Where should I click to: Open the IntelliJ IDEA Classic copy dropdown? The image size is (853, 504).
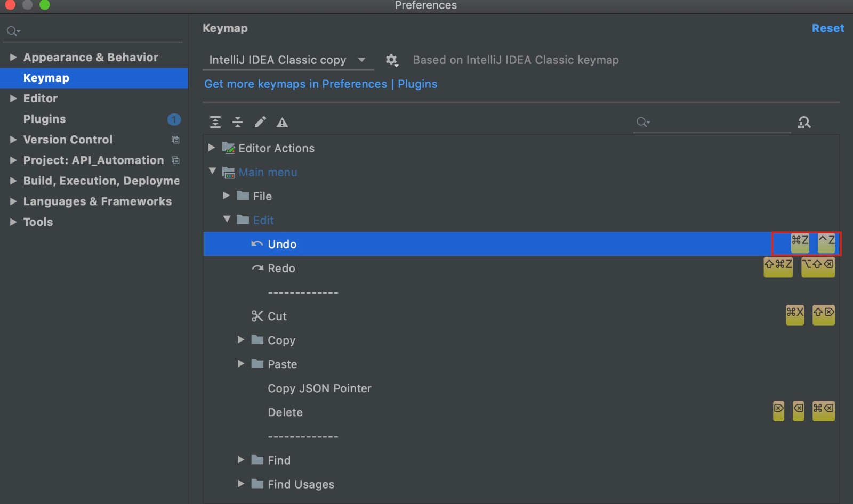coord(288,60)
